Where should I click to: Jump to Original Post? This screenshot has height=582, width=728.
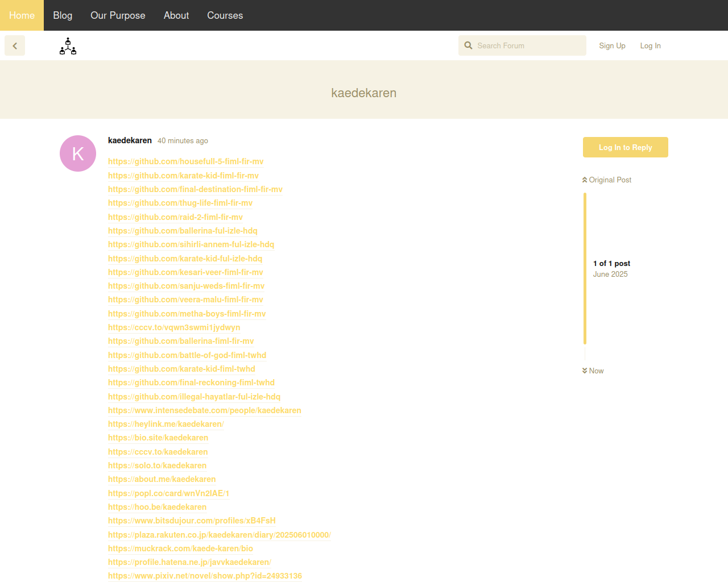[x=607, y=180]
